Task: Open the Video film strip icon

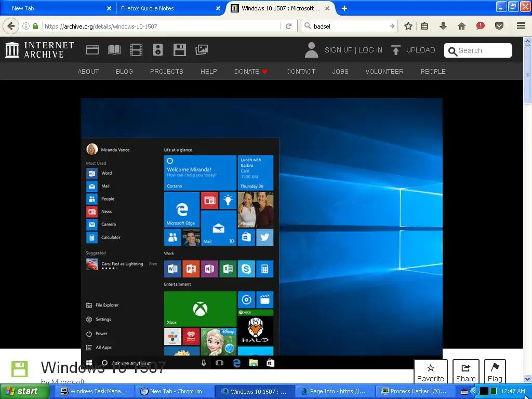Action: [136, 50]
